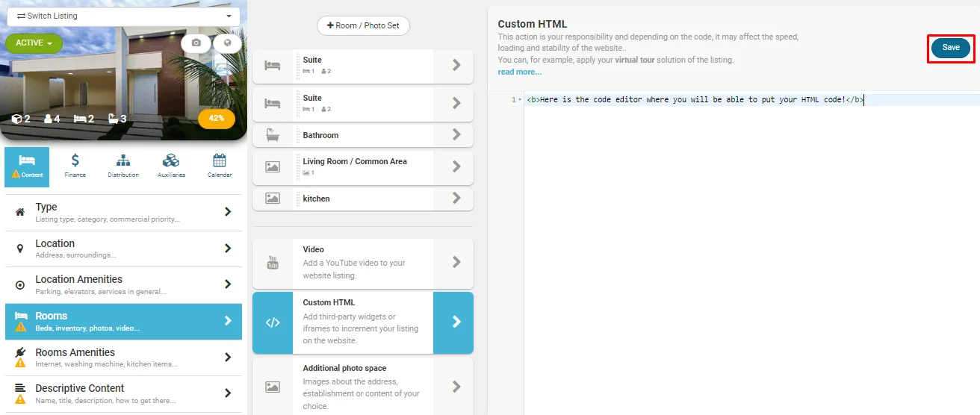Click the YouTube icon in the Video card
This screenshot has height=415, width=980.
click(x=273, y=263)
